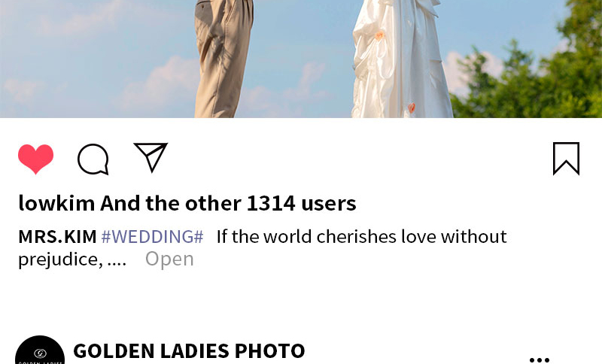The image size is (602, 364).
Task: Open the MRS.KIM profile from the caption
Action: click(x=57, y=237)
